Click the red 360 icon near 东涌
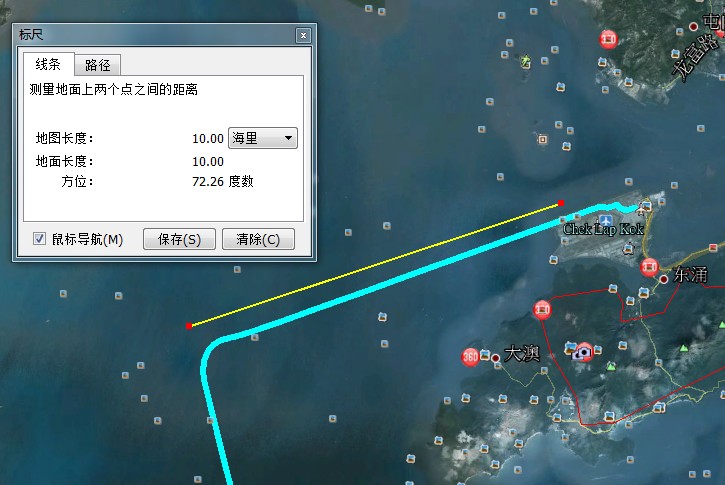 [x=649, y=267]
